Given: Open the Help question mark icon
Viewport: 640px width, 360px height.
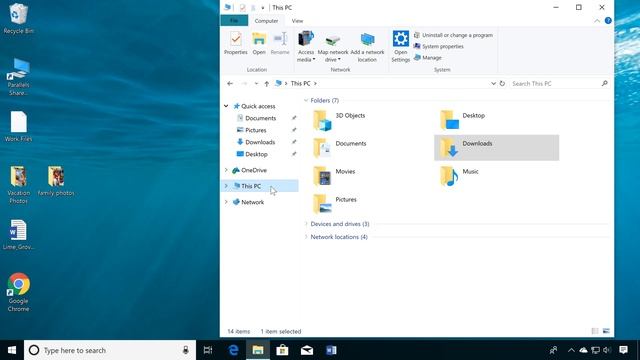Looking at the screenshot, I should click(x=608, y=20).
